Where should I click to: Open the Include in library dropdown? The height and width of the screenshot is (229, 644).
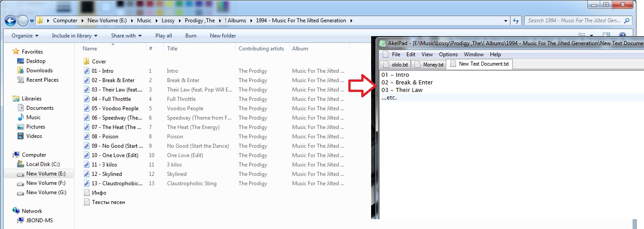click(x=75, y=36)
